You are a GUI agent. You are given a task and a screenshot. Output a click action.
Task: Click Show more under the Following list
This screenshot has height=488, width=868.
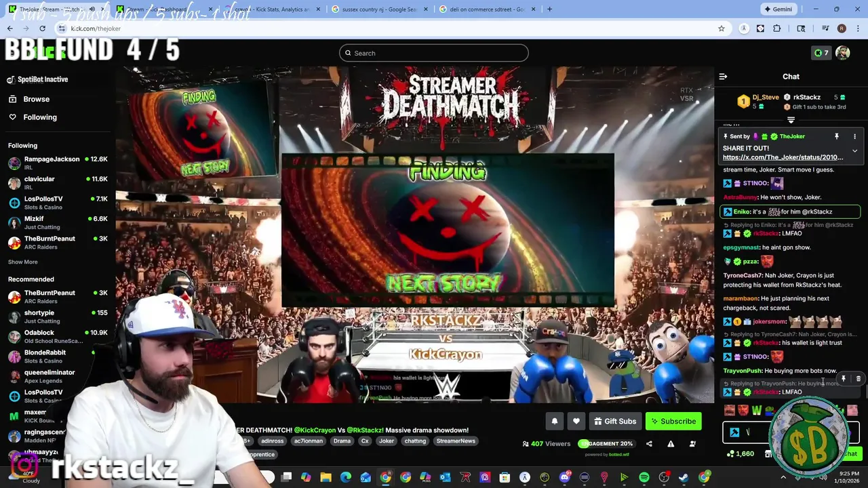[23, 262]
